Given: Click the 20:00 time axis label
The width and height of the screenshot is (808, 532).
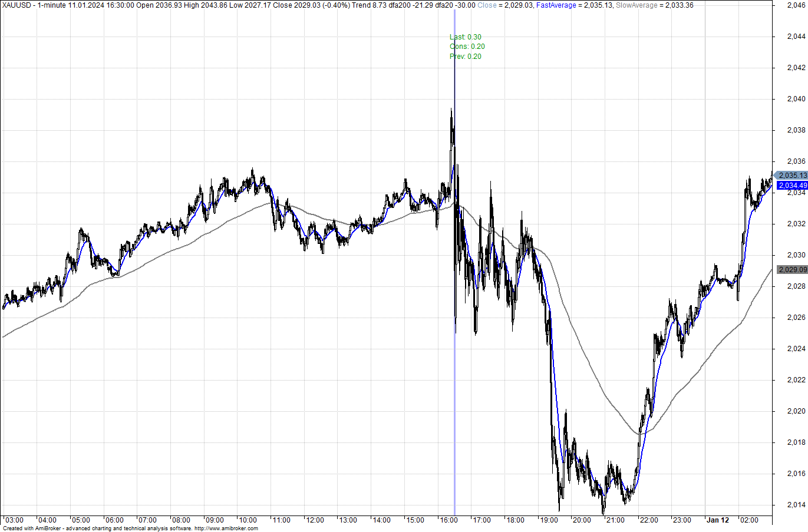Looking at the screenshot, I should (x=582, y=520).
